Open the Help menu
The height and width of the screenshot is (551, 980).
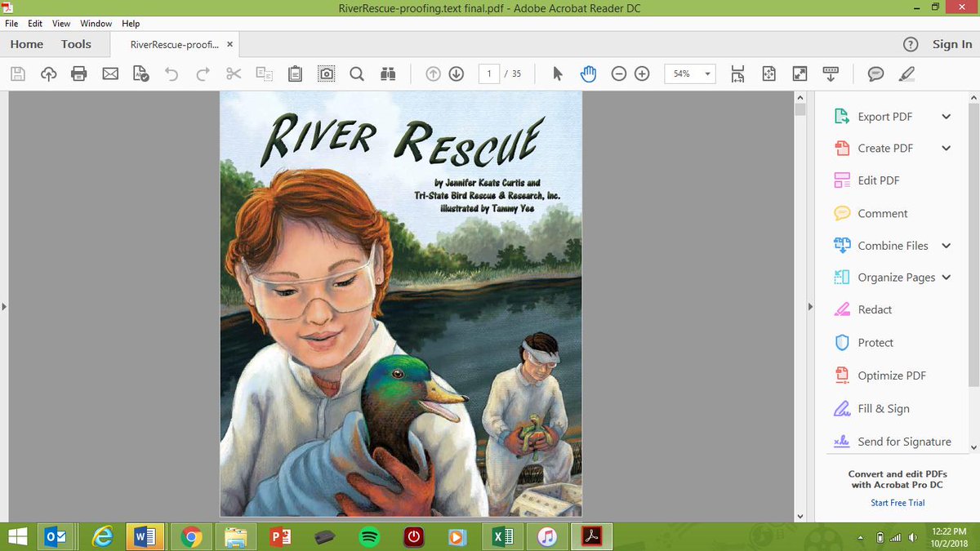131,24
